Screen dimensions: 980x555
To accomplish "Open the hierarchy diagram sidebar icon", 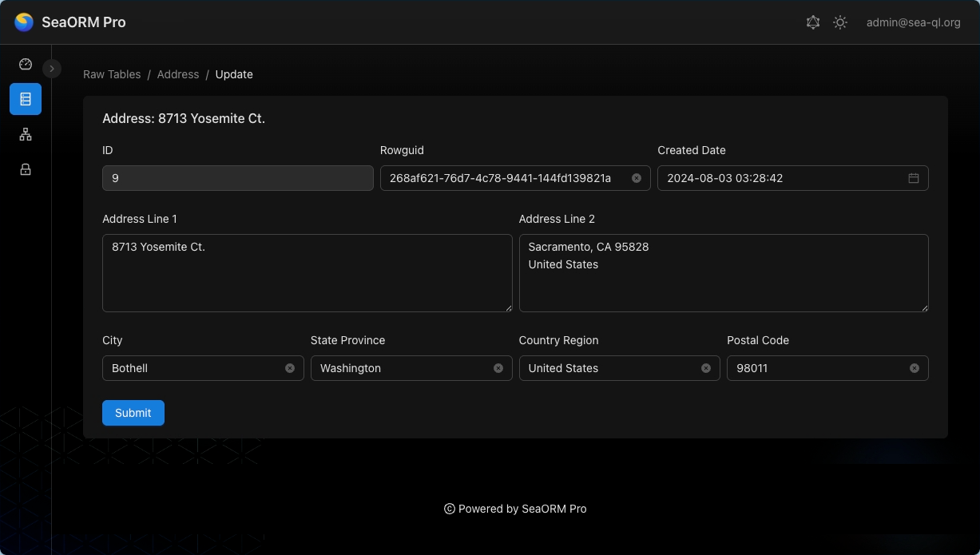I will (x=26, y=134).
